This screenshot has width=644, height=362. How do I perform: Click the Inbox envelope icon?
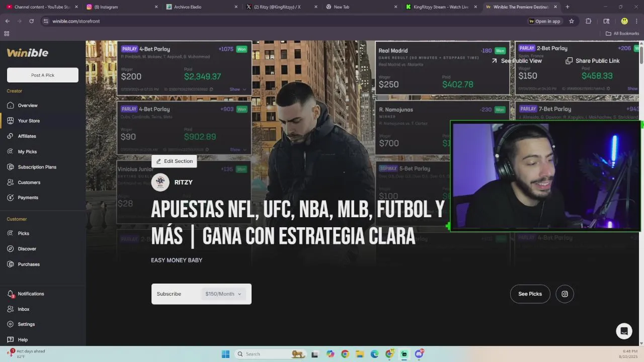pos(10,309)
